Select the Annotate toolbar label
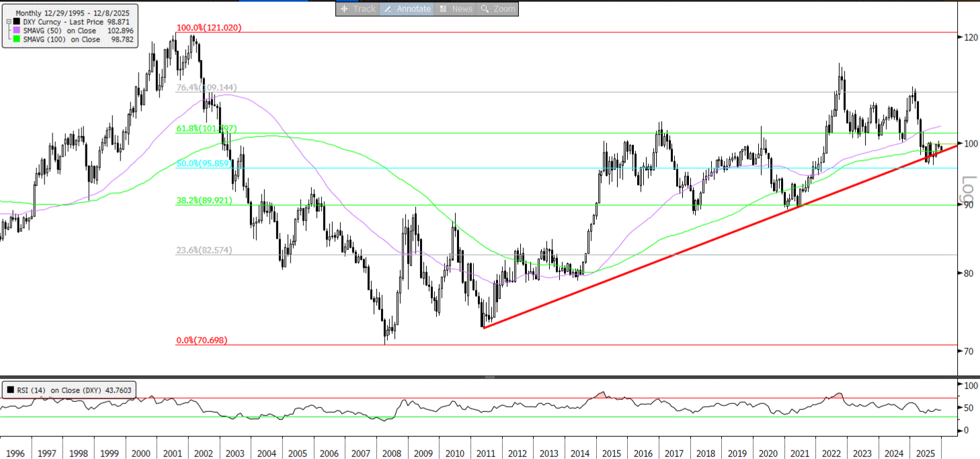 pos(413,9)
